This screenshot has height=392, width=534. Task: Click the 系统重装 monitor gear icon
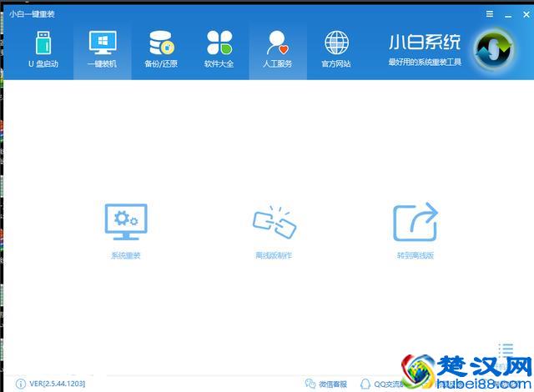click(x=126, y=222)
